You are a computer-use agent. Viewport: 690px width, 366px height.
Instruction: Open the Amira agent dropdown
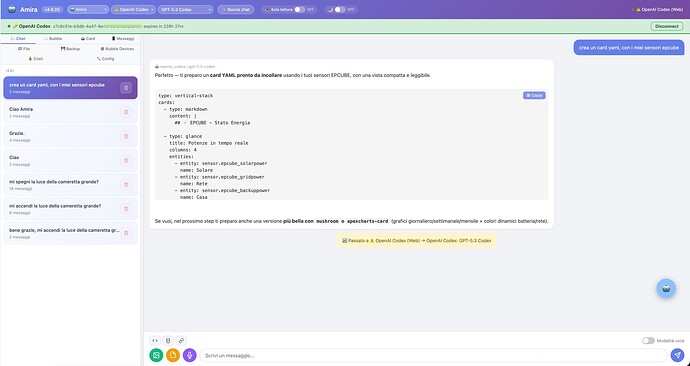[88, 9]
